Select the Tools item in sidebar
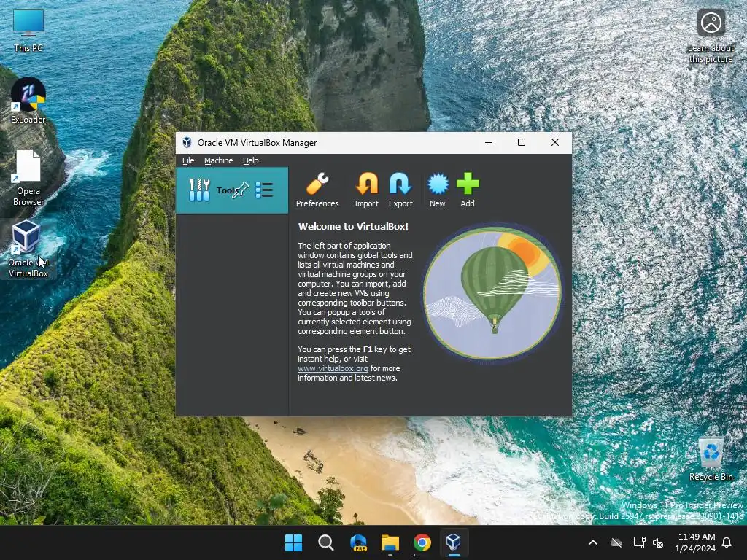 tap(232, 190)
